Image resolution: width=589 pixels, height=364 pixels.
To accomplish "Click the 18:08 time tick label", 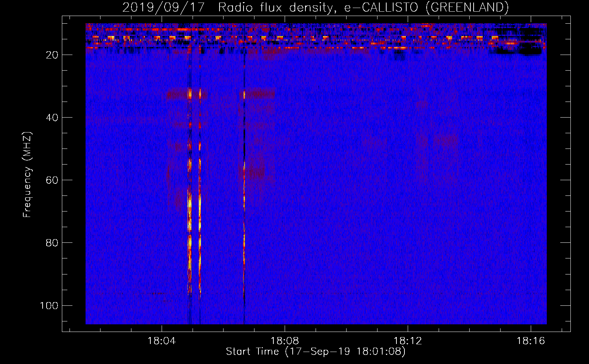I will click(x=285, y=341).
